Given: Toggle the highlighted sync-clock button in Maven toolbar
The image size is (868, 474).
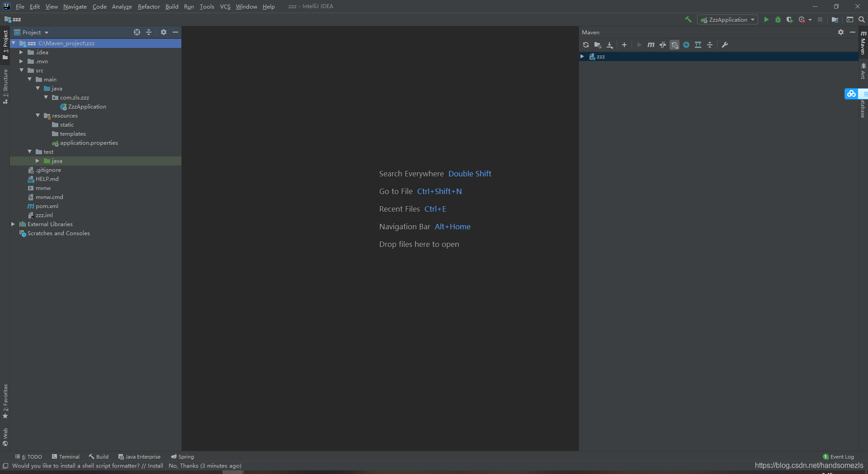Looking at the screenshot, I should click(675, 45).
